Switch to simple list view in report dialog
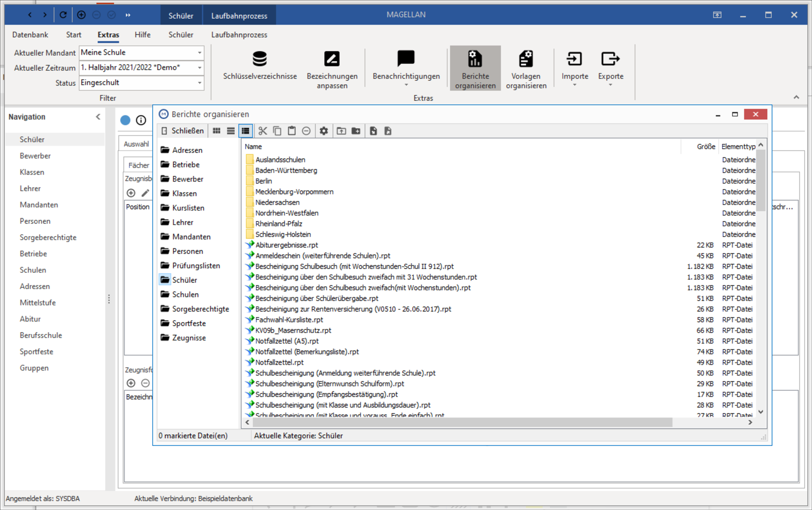The height and width of the screenshot is (510, 812). [231, 131]
